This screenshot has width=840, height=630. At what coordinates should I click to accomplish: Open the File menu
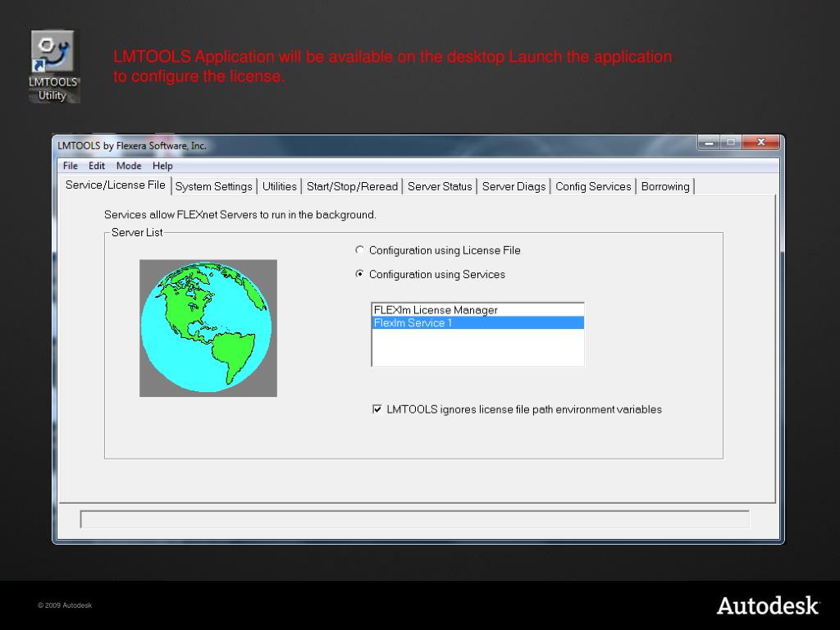pos(71,166)
